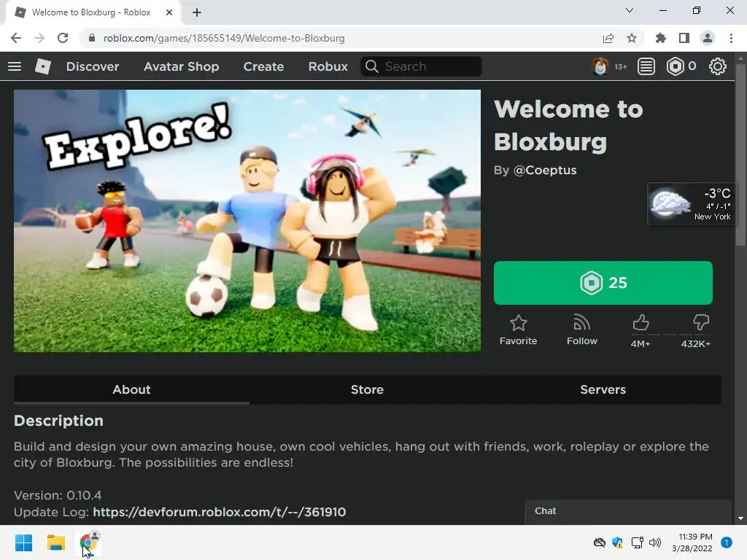The image size is (747, 560).
Task: Click the browser address bar URL
Action: [x=224, y=38]
